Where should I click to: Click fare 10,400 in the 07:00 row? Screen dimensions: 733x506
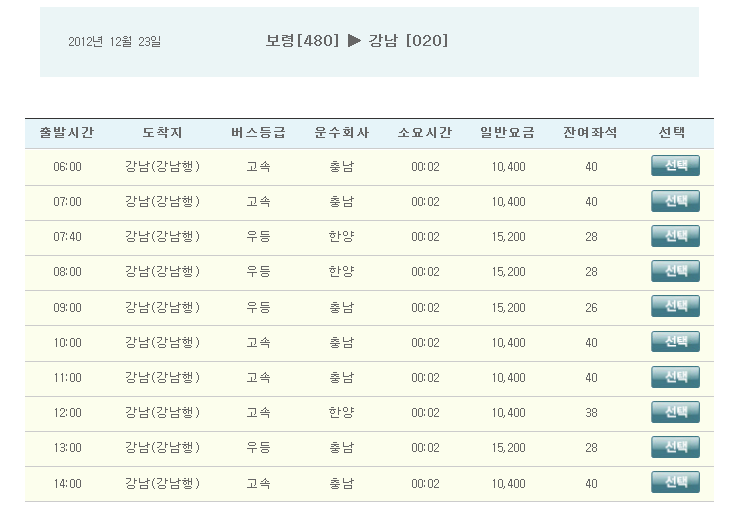508,202
